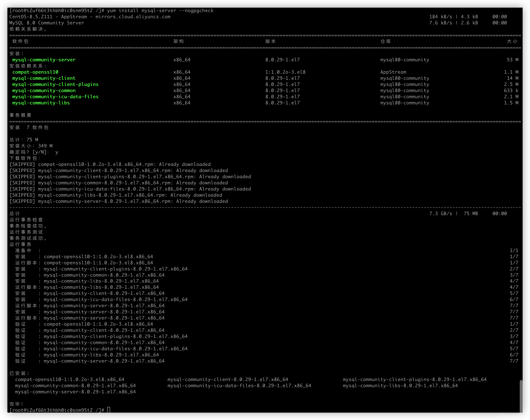Click '验证: mysql-community-libs' line showing 6/7
This screenshot has height=420, width=530.
click(x=267, y=355)
